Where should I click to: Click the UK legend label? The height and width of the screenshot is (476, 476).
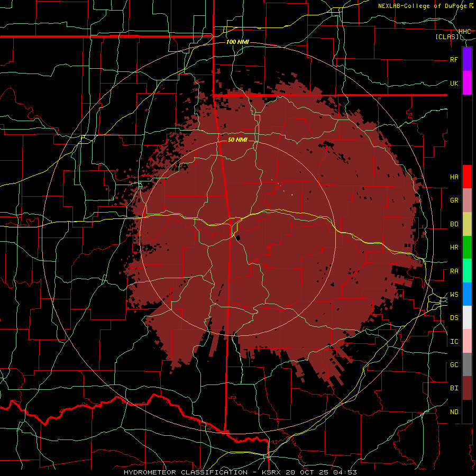[454, 83]
